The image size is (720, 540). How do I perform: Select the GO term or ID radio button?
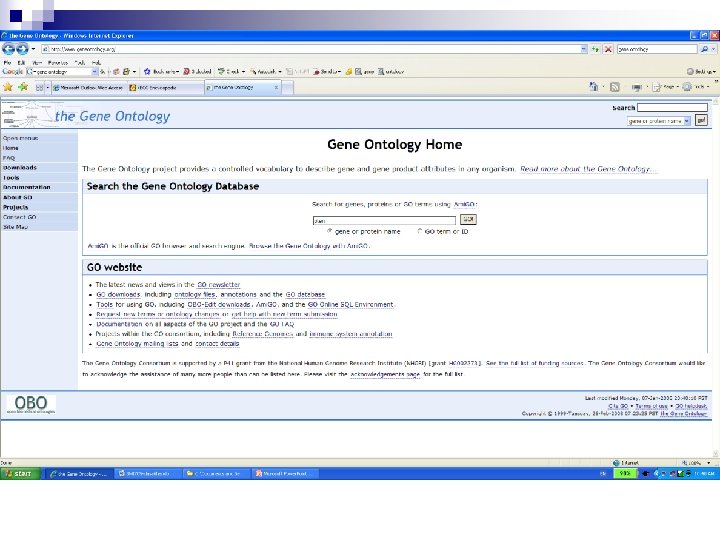(419, 231)
